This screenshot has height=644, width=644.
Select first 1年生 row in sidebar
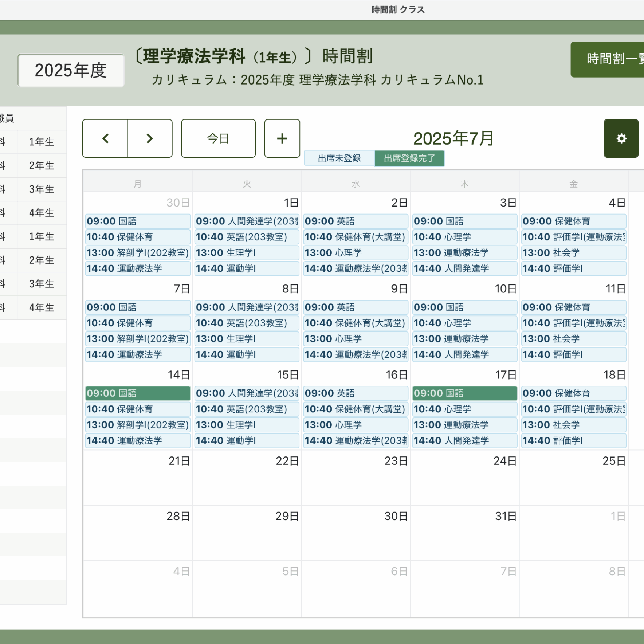[42, 142]
